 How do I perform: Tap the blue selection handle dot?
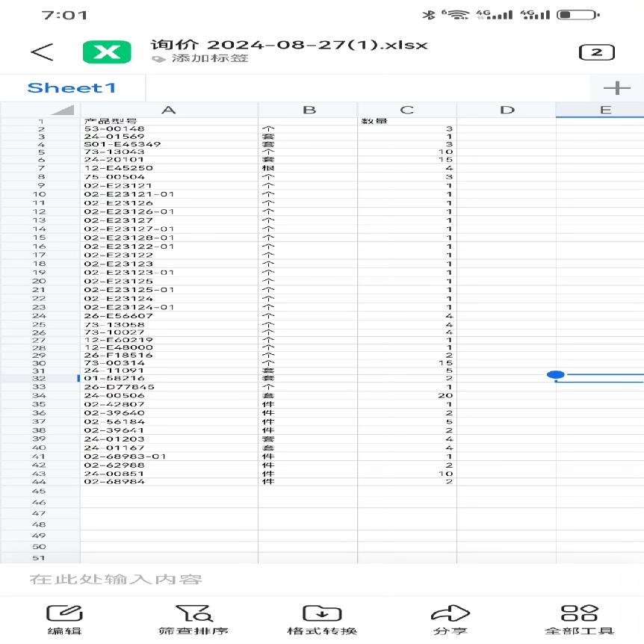(556, 374)
